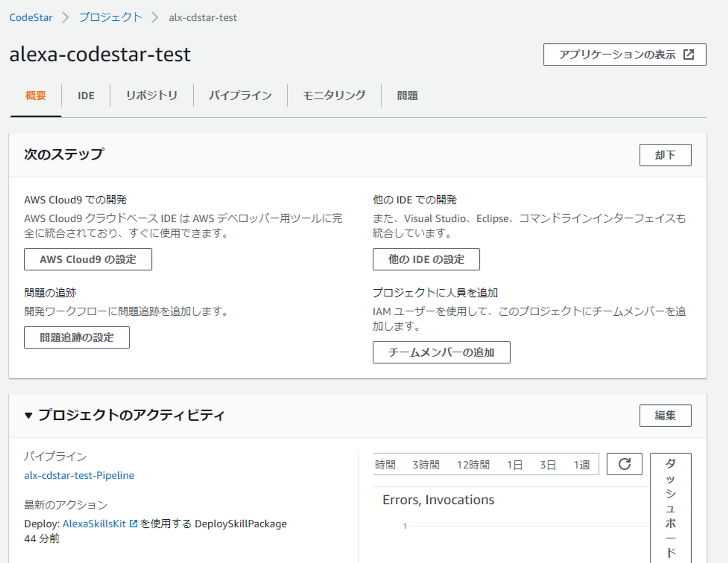Click the 最新のアクション label
728x563 pixels.
(x=66, y=505)
